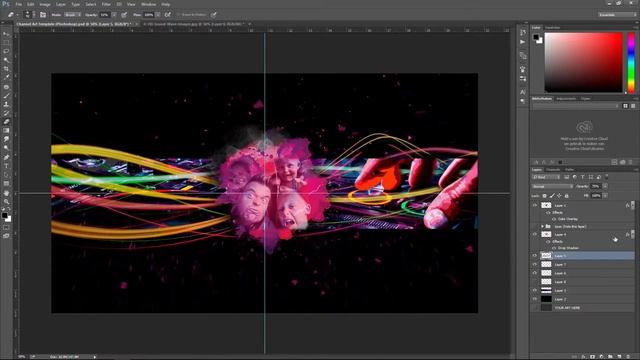The height and width of the screenshot is (360, 640).
Task: Click the Layer 3 striped thumbnail
Action: tap(546, 291)
